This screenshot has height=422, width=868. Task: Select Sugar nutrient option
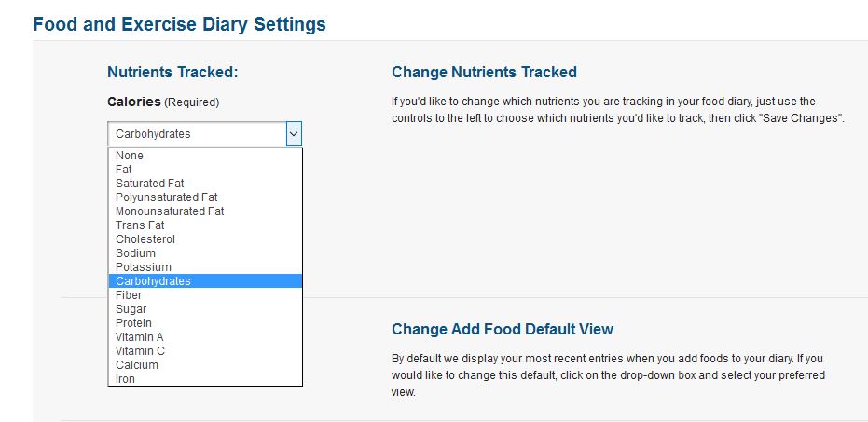pyautogui.click(x=131, y=309)
